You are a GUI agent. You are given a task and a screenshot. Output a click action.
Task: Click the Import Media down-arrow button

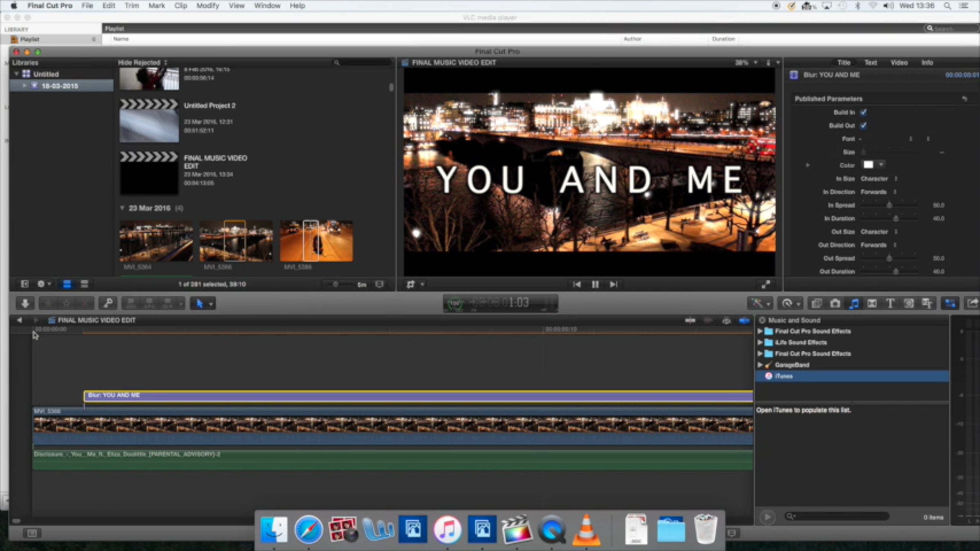25,303
